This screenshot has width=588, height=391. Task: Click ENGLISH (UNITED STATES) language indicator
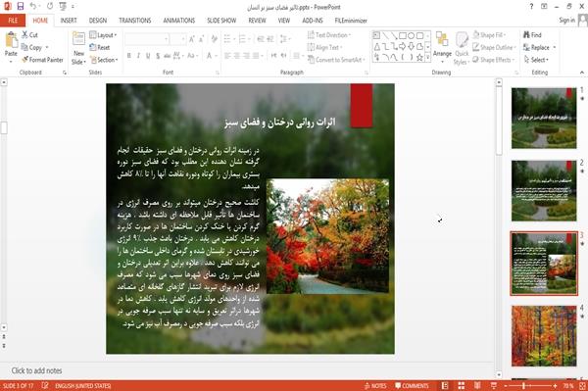[x=83, y=386]
